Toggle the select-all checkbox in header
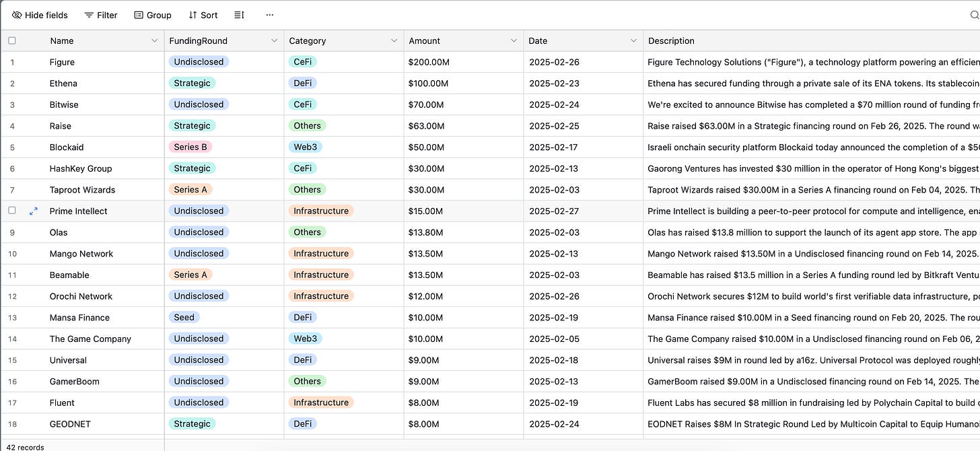 [12, 41]
